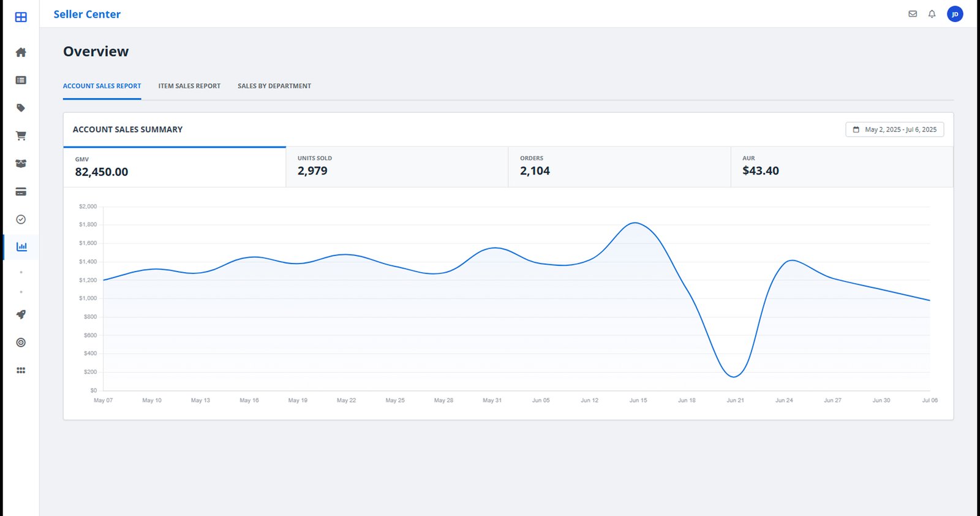Image resolution: width=980 pixels, height=516 pixels.
Task: Click the circled checkmark sidebar icon
Action: pyautogui.click(x=21, y=219)
